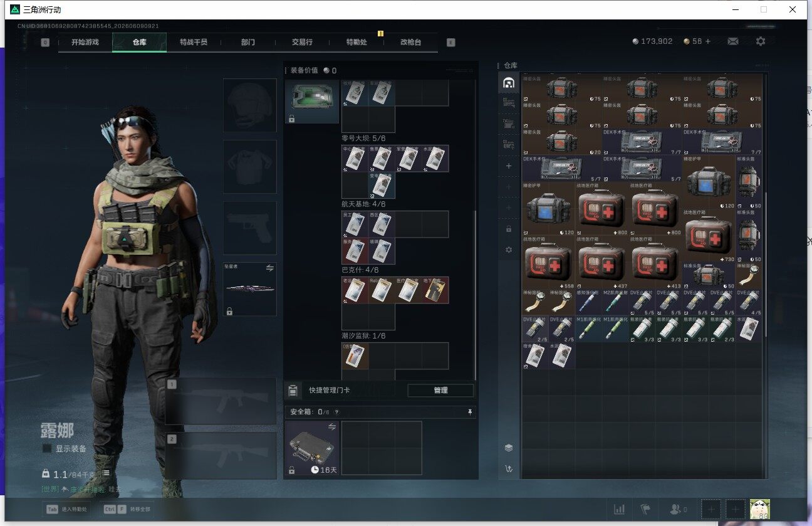Click the player avatar in bottom bar
This screenshot has height=526, width=812.
coord(760,509)
